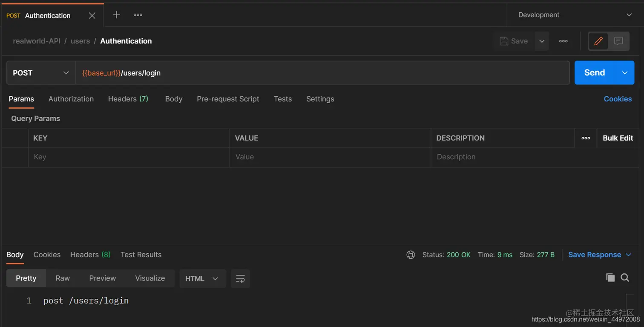
Task: Open request actions ellipsis next to Save
Action: tap(563, 41)
